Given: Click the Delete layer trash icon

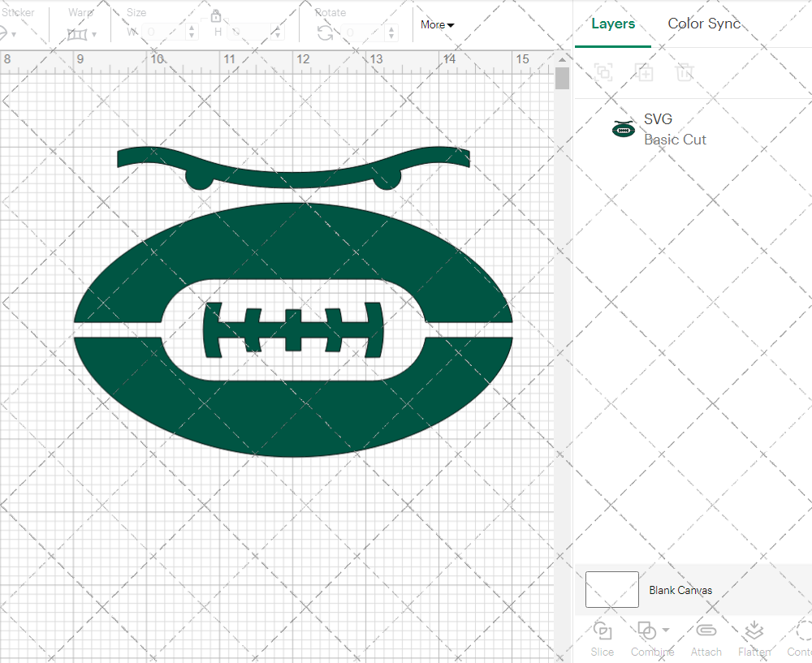Looking at the screenshot, I should [x=684, y=72].
